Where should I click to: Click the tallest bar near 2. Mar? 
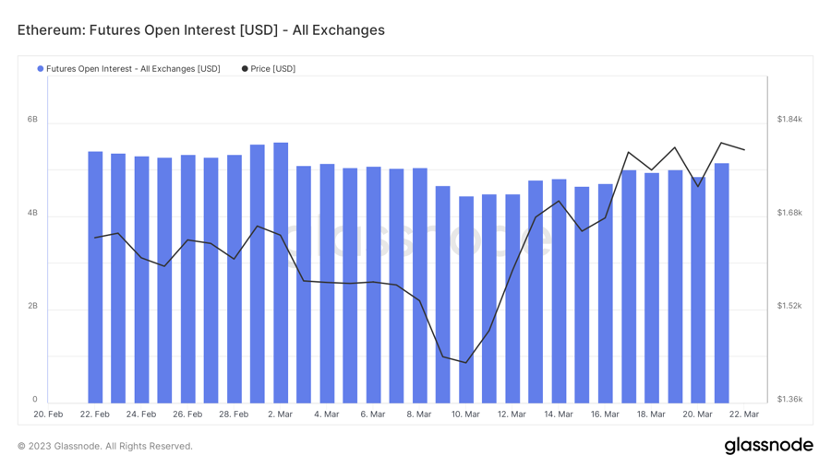pyautogui.click(x=281, y=272)
